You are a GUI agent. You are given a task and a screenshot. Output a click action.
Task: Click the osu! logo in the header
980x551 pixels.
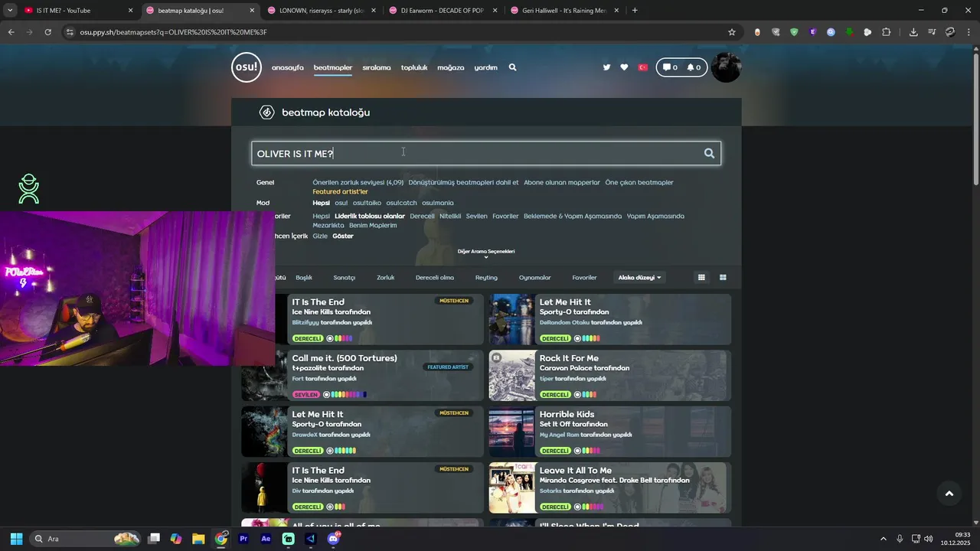pos(247,67)
